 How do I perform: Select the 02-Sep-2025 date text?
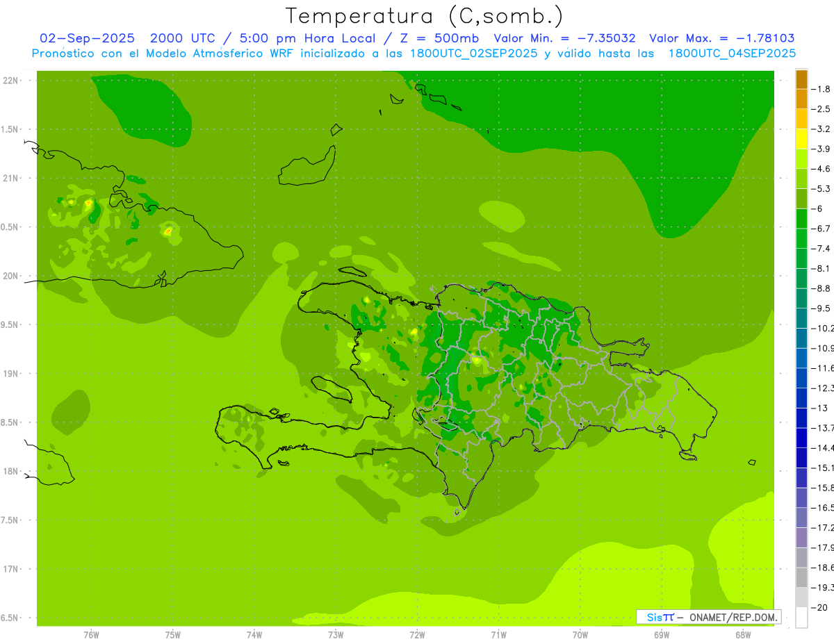[87, 38]
